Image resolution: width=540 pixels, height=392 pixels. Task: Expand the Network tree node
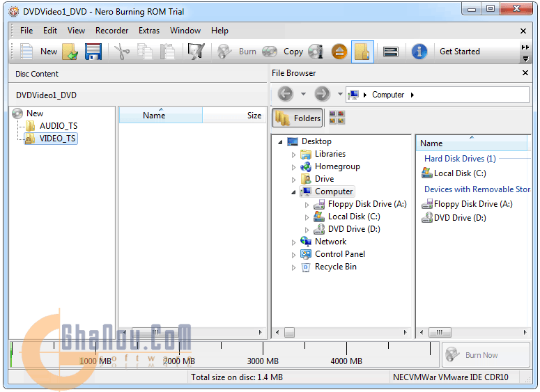pyautogui.click(x=293, y=242)
